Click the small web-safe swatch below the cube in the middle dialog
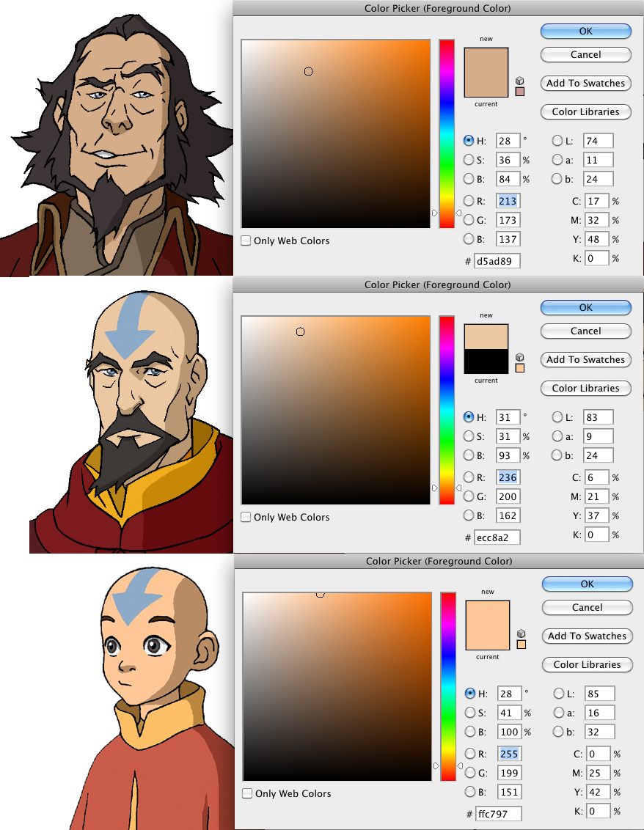The height and width of the screenshot is (830, 644). (520, 368)
